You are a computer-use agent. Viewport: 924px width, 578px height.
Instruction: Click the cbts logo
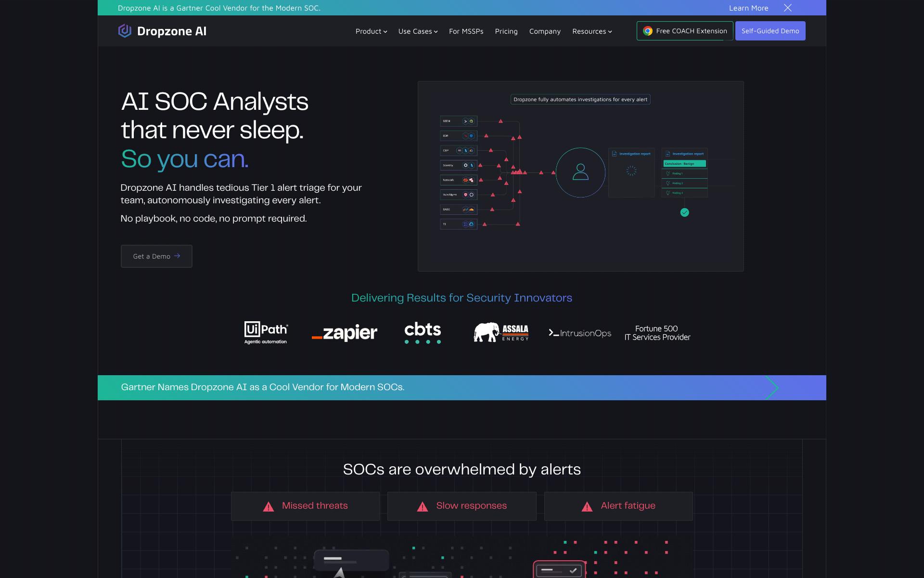pyautogui.click(x=423, y=333)
